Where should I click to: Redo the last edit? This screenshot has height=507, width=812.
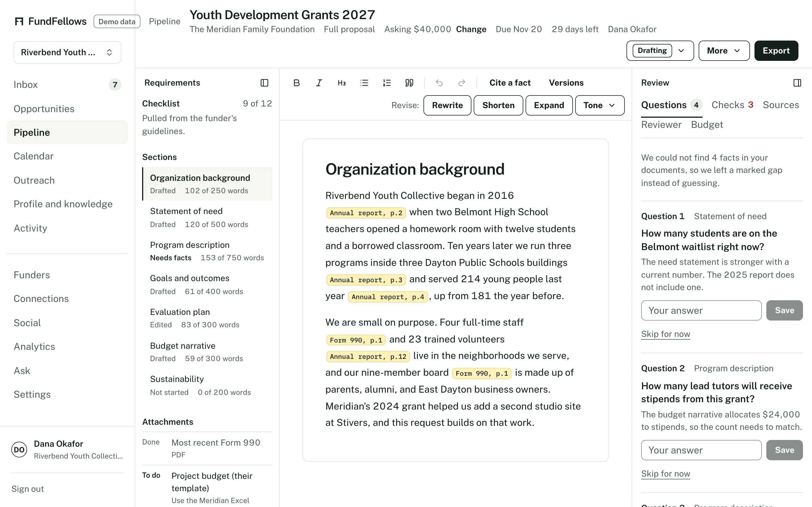click(x=462, y=83)
